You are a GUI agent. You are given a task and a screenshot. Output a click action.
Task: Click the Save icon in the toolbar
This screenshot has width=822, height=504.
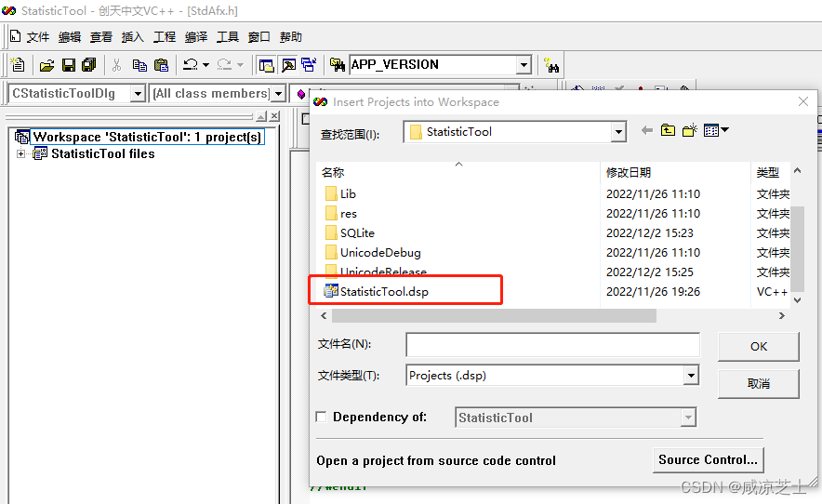point(68,65)
